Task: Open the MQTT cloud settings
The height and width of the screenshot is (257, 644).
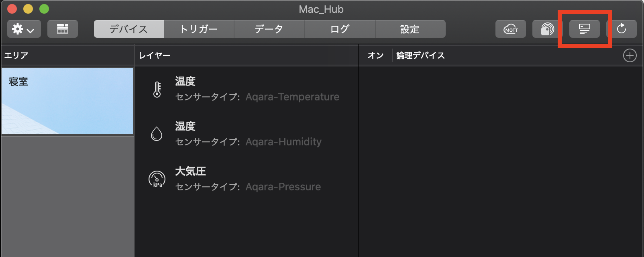Action: click(511, 29)
